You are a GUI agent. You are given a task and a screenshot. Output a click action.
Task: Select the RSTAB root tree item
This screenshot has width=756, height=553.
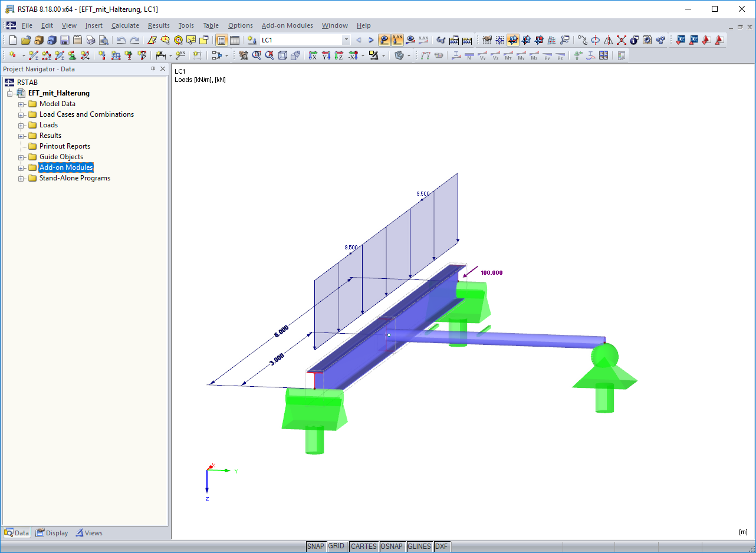27,83
